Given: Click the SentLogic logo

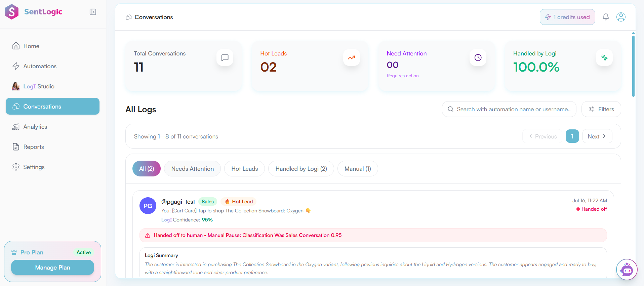Looking at the screenshot, I should [x=34, y=12].
